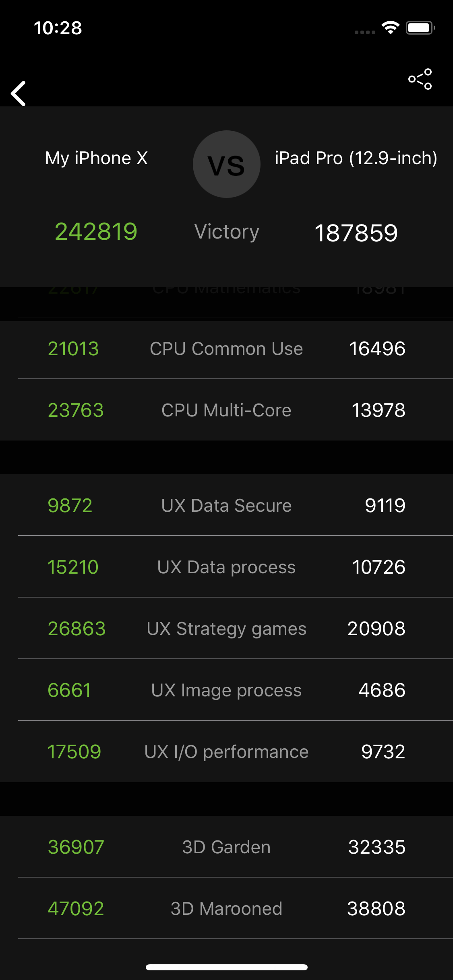The height and width of the screenshot is (980, 453).
Task: Select the UX I/O performance row
Action: [227, 751]
